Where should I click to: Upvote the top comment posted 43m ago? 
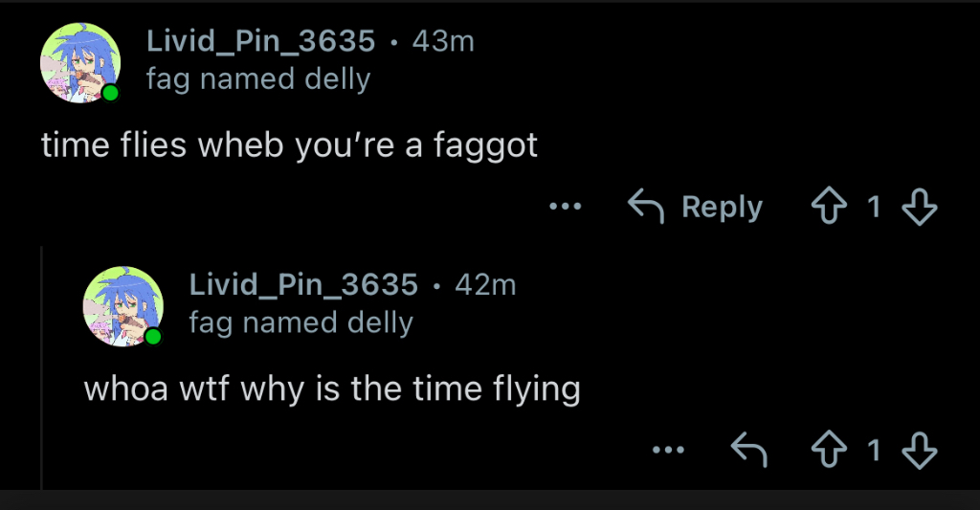[x=831, y=207]
